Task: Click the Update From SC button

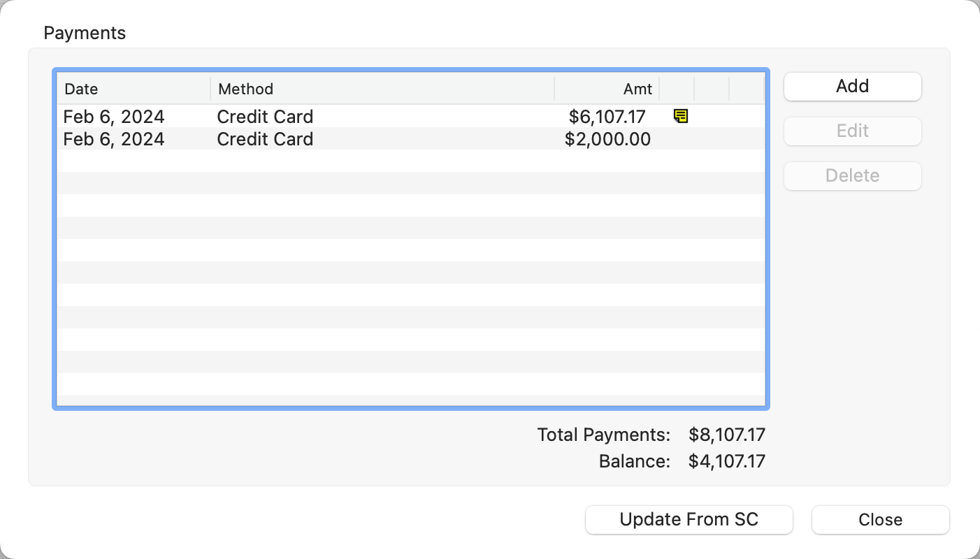Action: (689, 520)
